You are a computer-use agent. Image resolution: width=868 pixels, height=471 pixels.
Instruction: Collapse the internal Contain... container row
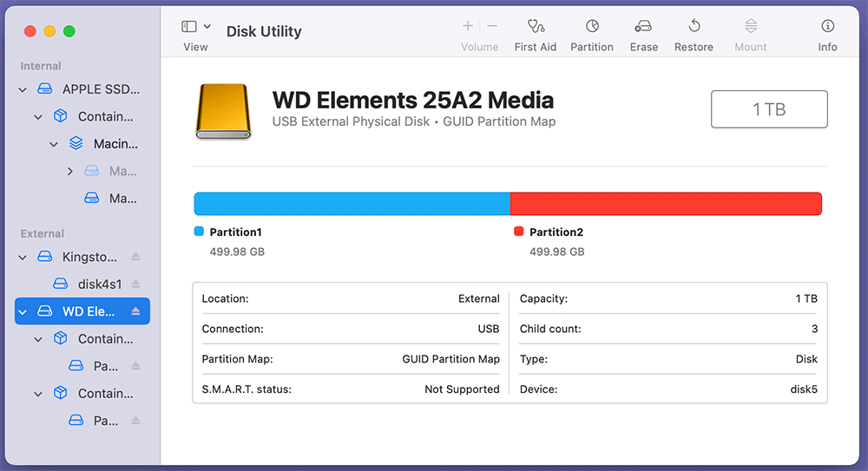coord(38,117)
